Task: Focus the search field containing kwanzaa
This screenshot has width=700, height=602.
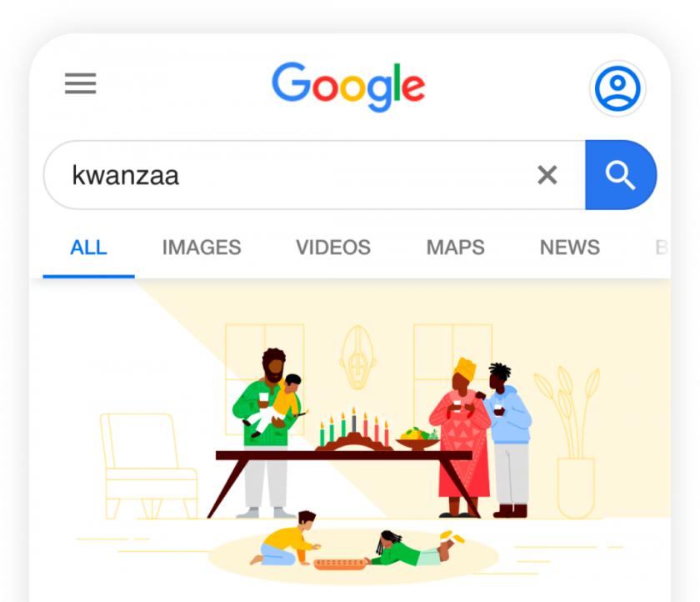Action: coord(314,174)
